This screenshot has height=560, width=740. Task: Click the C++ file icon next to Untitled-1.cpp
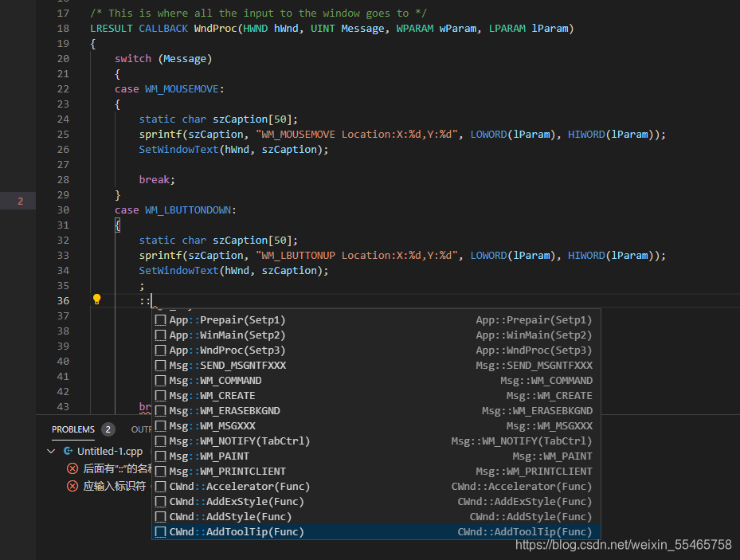[68, 451]
